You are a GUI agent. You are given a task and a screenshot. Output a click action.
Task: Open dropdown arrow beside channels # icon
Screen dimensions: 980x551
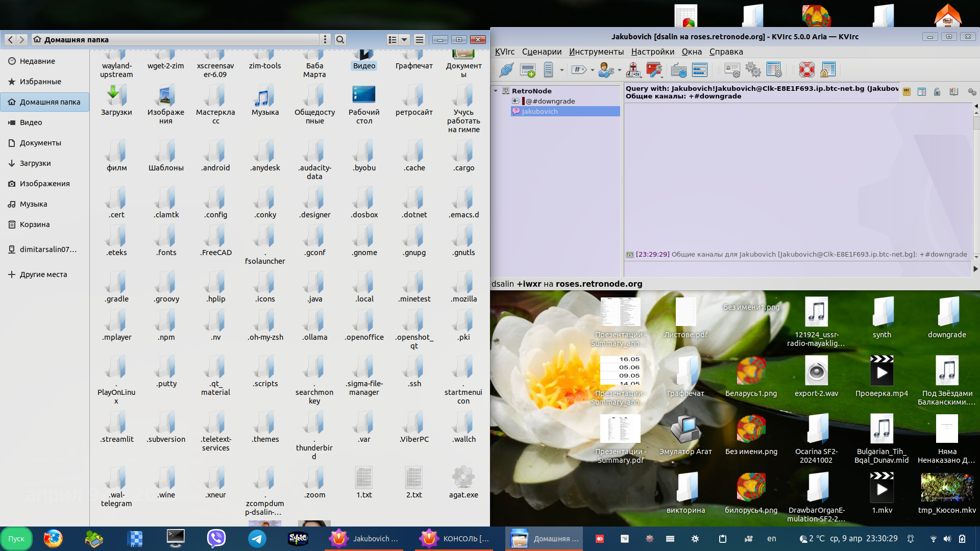point(592,70)
